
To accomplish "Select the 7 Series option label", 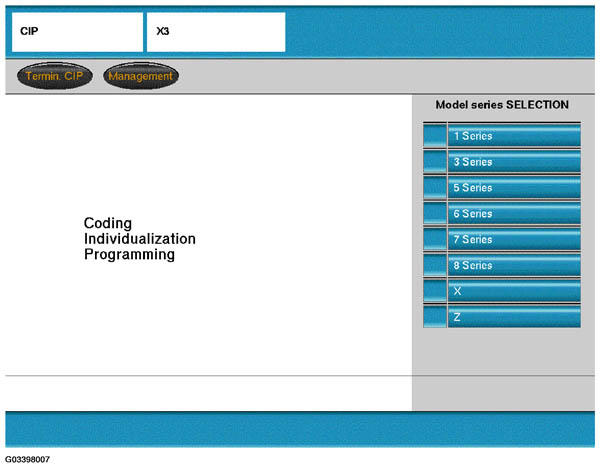I will point(514,240).
